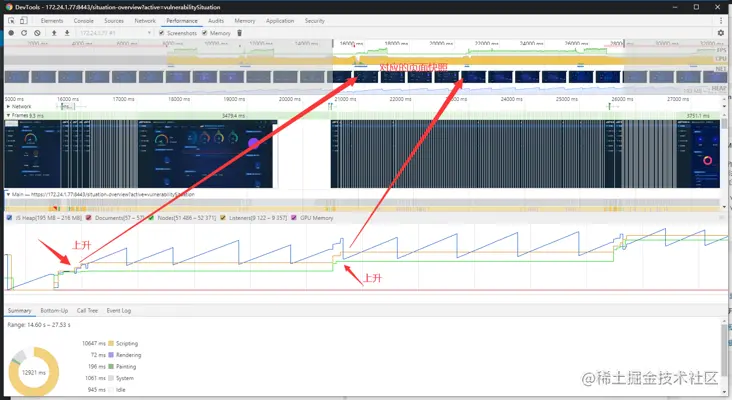Collapse the Frames track
Image resolution: width=732 pixels, height=400 pixels.
(8, 115)
